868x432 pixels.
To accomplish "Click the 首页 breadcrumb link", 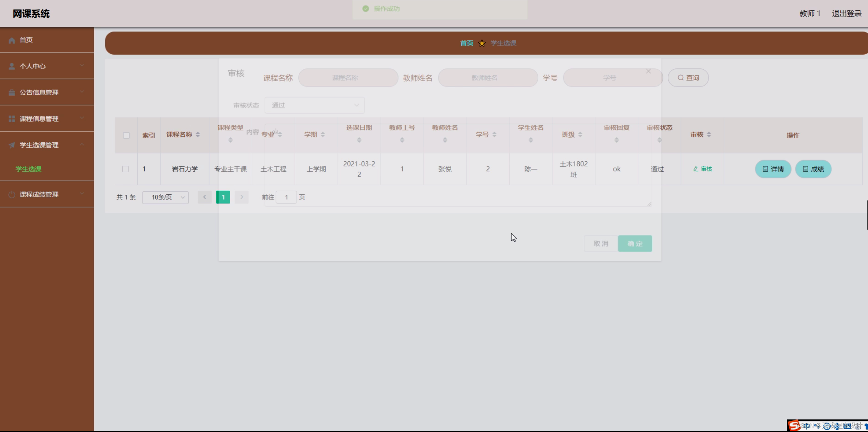I will (466, 43).
